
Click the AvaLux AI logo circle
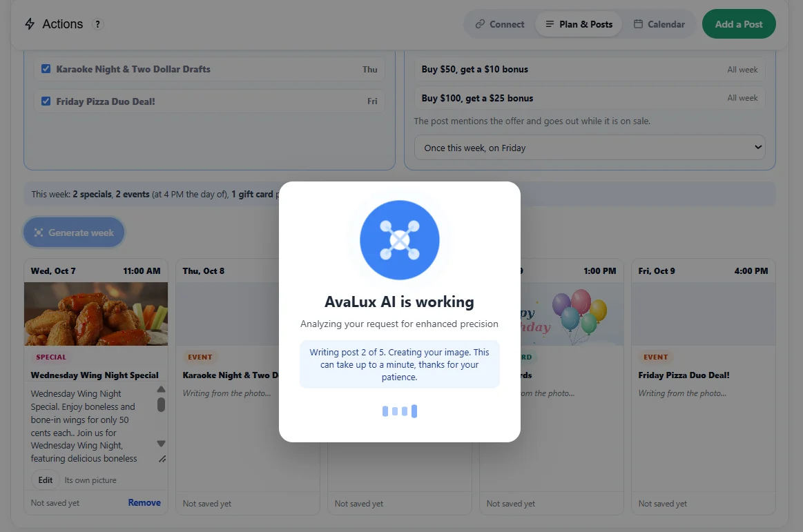(400, 239)
